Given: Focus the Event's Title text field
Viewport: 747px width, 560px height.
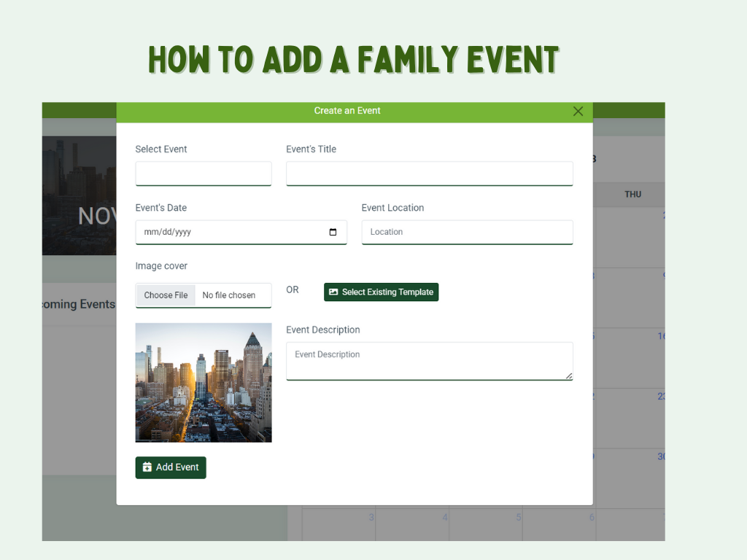Looking at the screenshot, I should [429, 174].
